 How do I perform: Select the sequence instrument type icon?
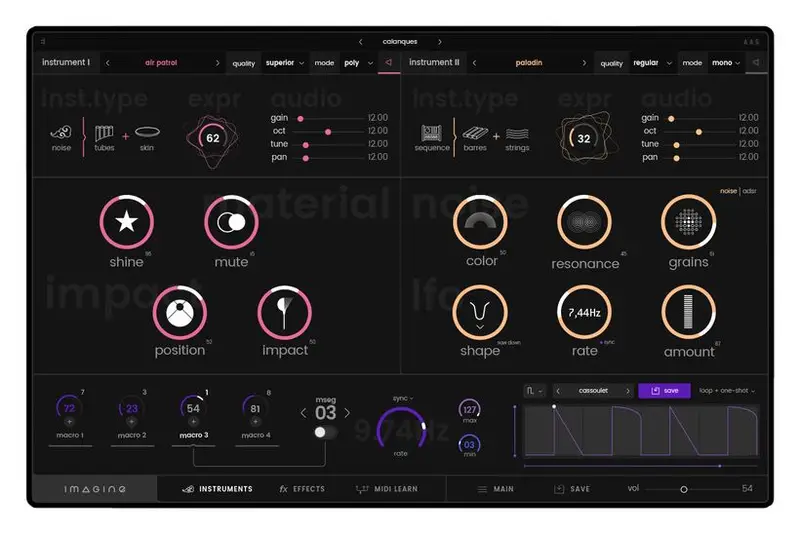[432, 133]
